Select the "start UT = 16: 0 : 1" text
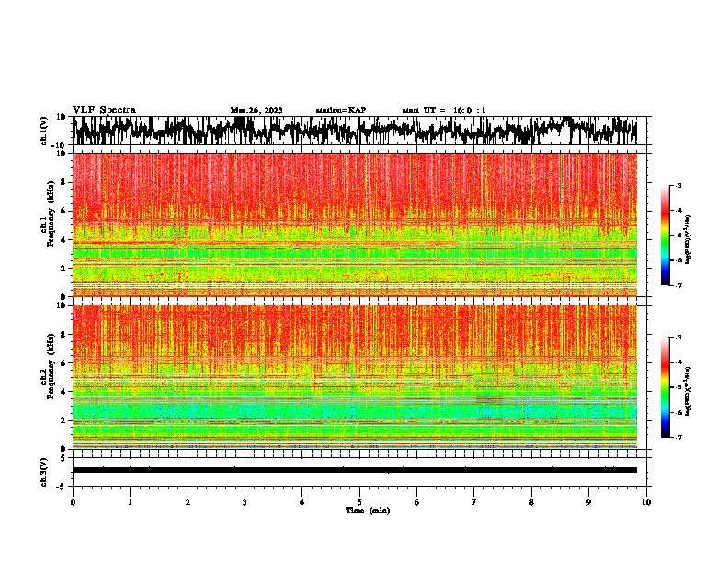 [x=444, y=110]
